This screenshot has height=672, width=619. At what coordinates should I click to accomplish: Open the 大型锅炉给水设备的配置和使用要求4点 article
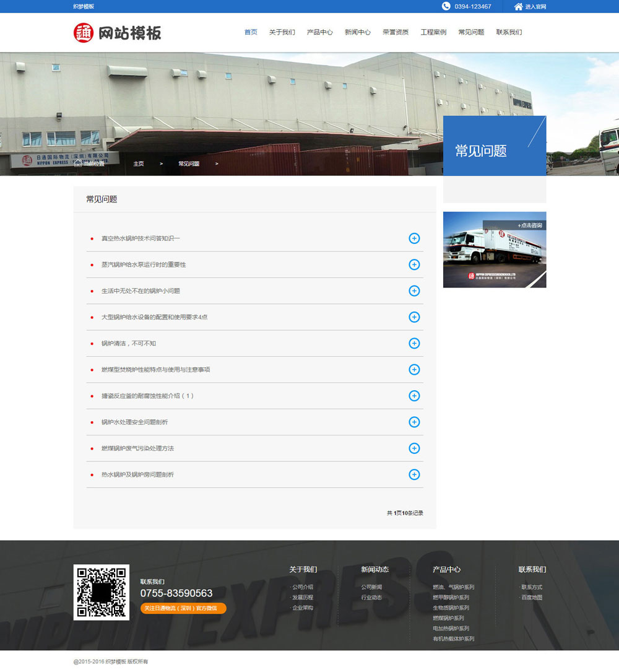pos(154,317)
